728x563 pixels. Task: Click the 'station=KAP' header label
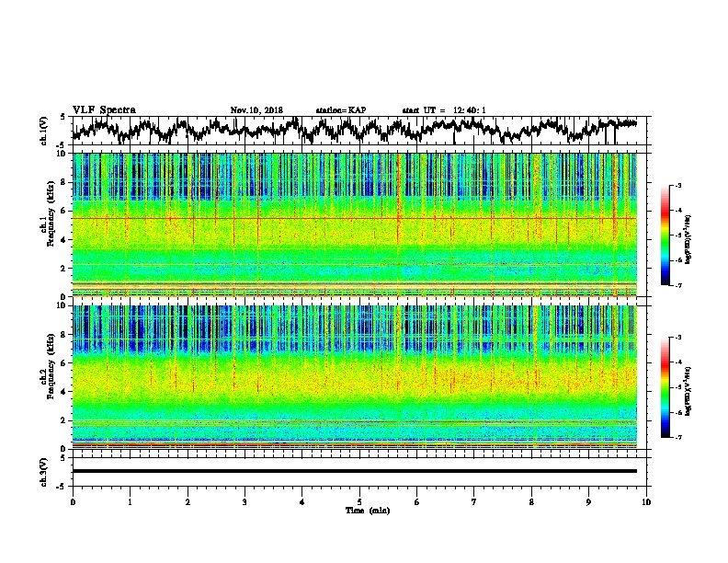click(341, 110)
